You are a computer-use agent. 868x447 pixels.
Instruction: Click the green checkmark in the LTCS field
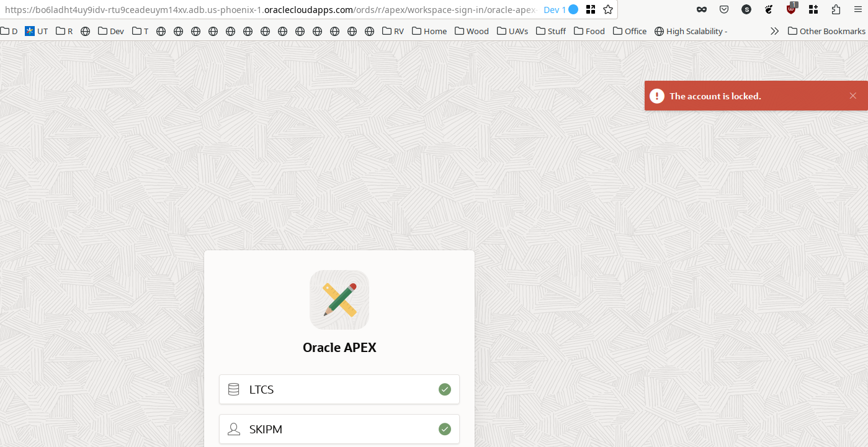(x=445, y=389)
